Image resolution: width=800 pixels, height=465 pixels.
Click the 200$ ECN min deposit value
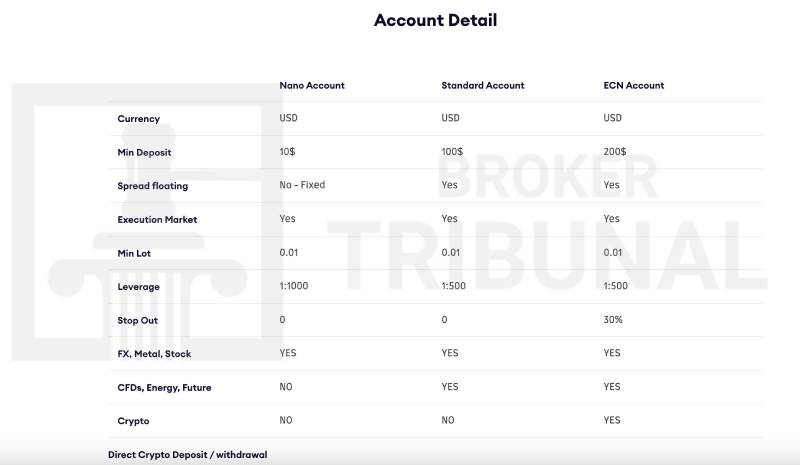coord(615,152)
